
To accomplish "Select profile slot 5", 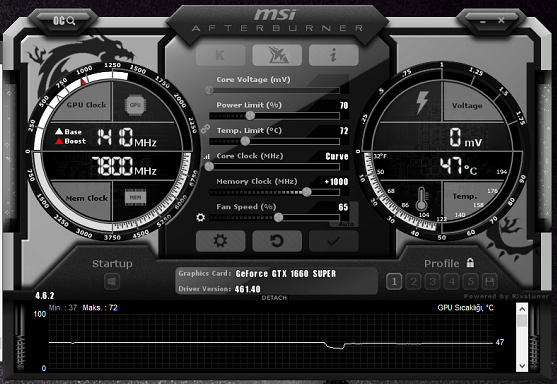I will tap(471, 282).
